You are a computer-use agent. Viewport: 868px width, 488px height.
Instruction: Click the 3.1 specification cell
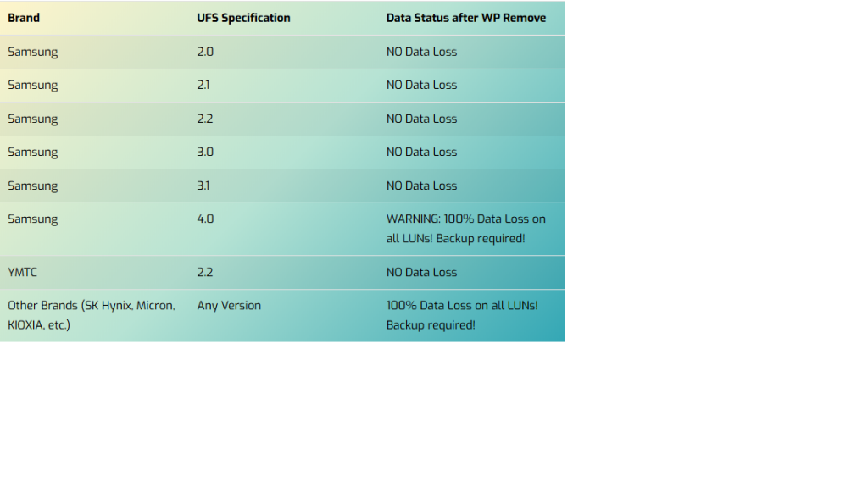click(203, 186)
